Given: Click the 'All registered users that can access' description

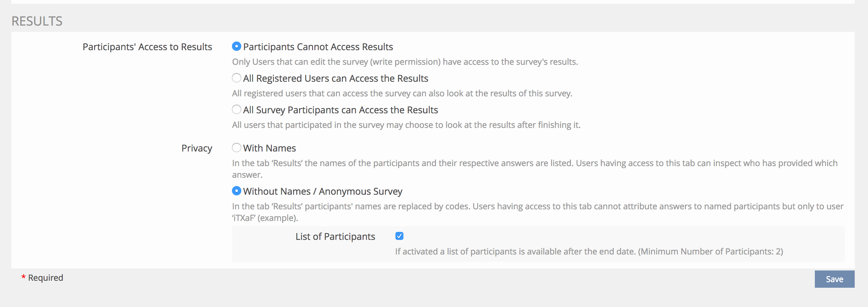Looking at the screenshot, I should pos(402,93).
